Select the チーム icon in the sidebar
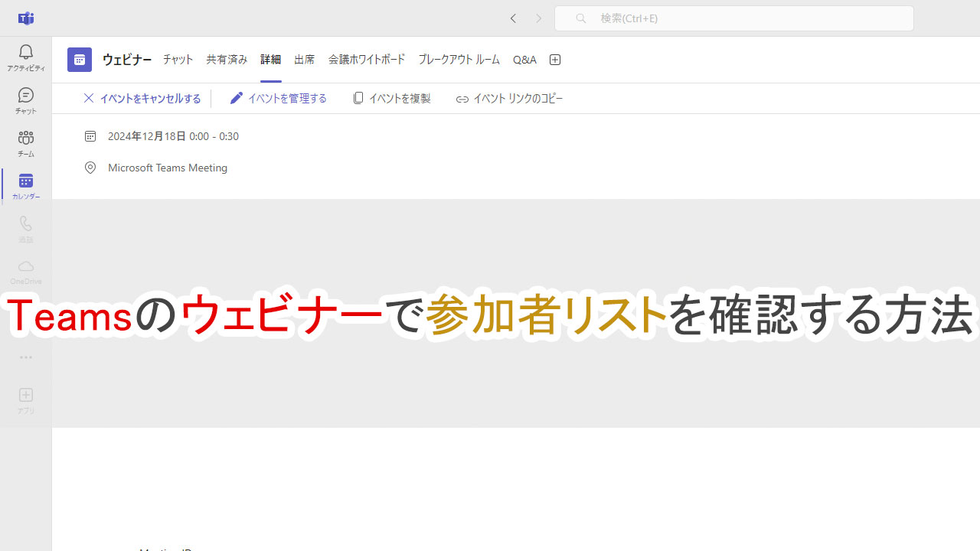Screen dimensions: 980x551 [x=25, y=143]
